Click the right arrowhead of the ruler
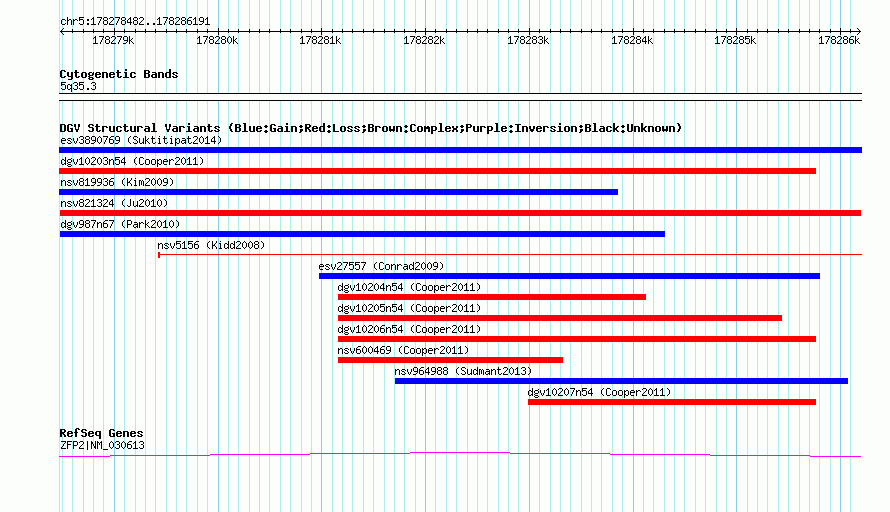This screenshot has width=890, height=512. coord(859,31)
